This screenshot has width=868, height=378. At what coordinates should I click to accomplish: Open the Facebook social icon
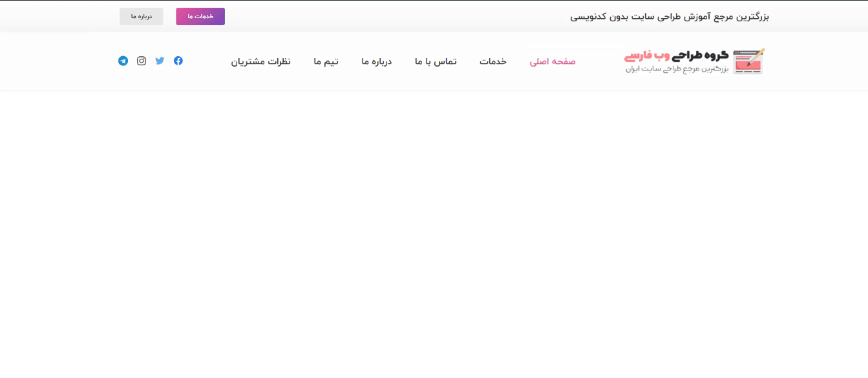(178, 61)
